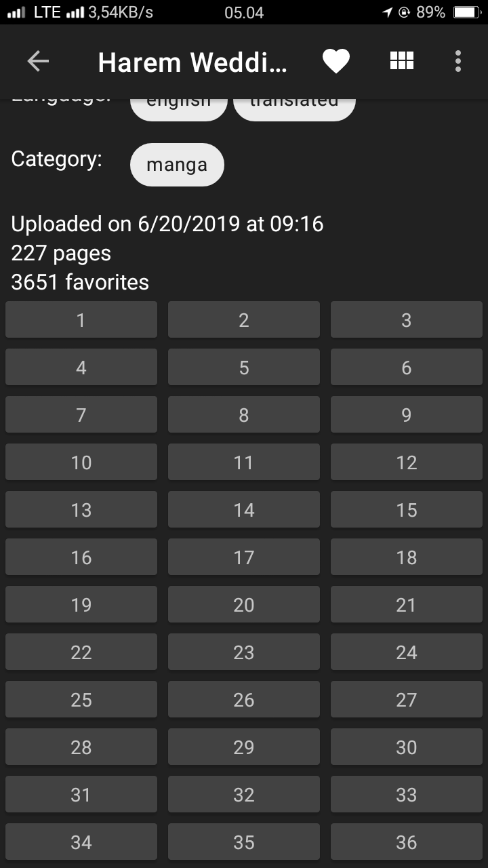Open page 1 of the gallery

click(x=81, y=319)
